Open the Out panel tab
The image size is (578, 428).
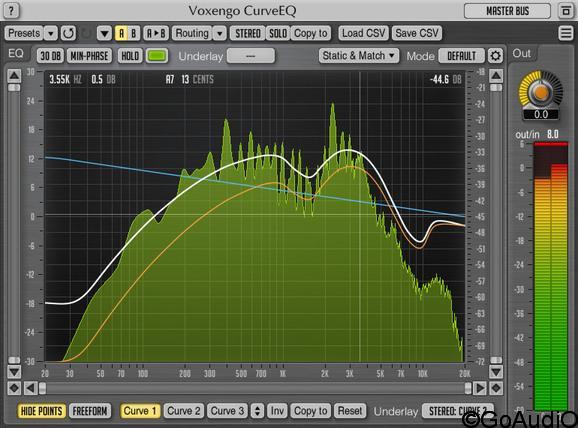point(522,54)
